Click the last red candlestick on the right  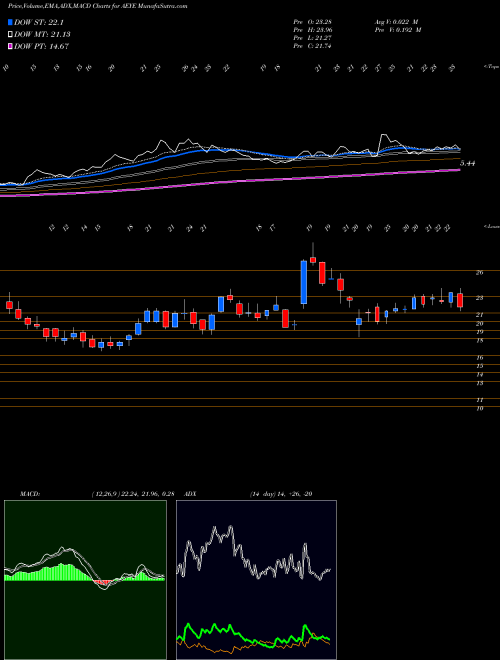pyautogui.click(x=460, y=301)
